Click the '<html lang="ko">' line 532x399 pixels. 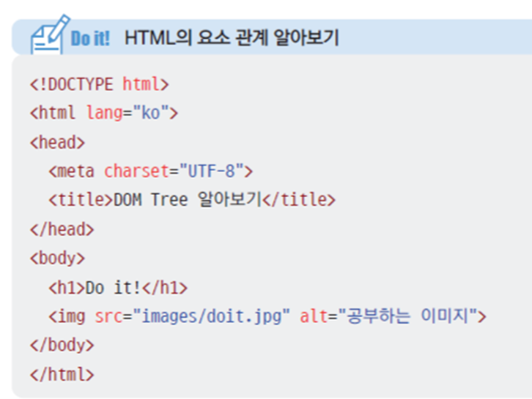click(104, 113)
